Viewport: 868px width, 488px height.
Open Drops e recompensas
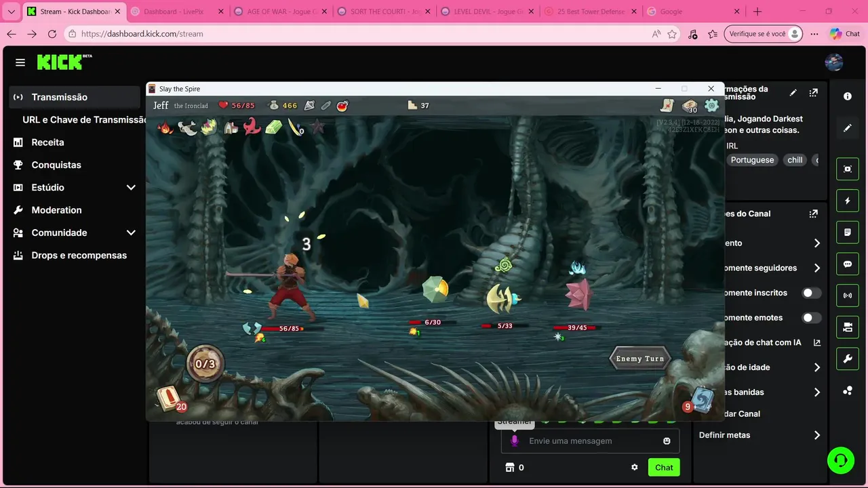tap(75, 256)
